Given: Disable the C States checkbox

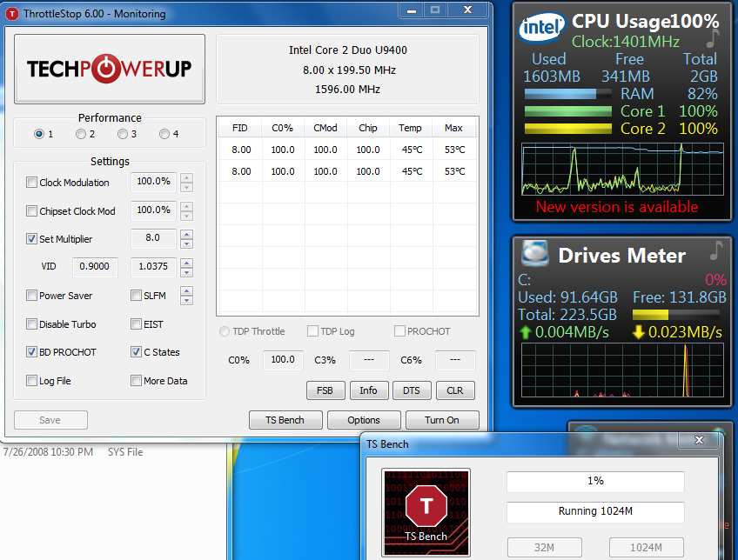Looking at the screenshot, I should pos(136,351).
